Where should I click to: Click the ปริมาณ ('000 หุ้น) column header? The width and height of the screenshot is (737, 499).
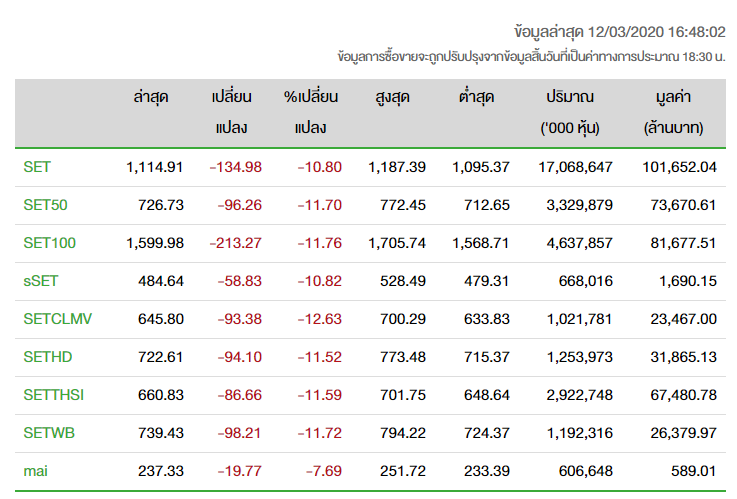click(570, 112)
